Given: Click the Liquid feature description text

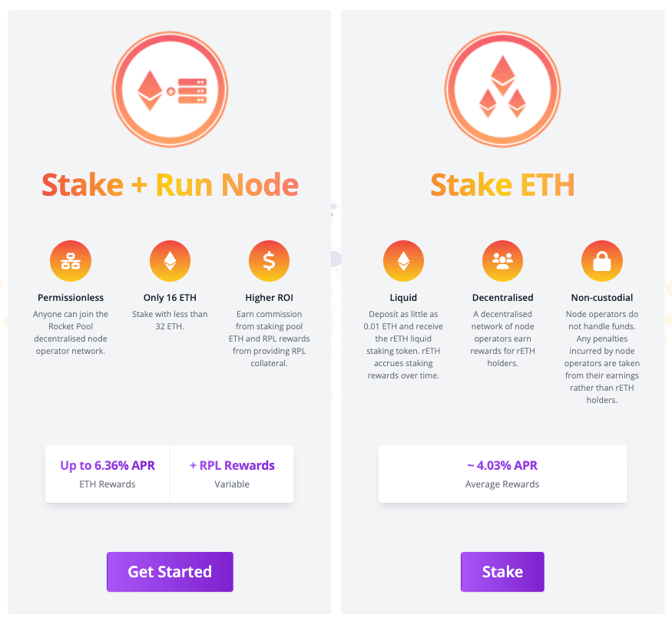Looking at the screenshot, I should pos(403,345).
